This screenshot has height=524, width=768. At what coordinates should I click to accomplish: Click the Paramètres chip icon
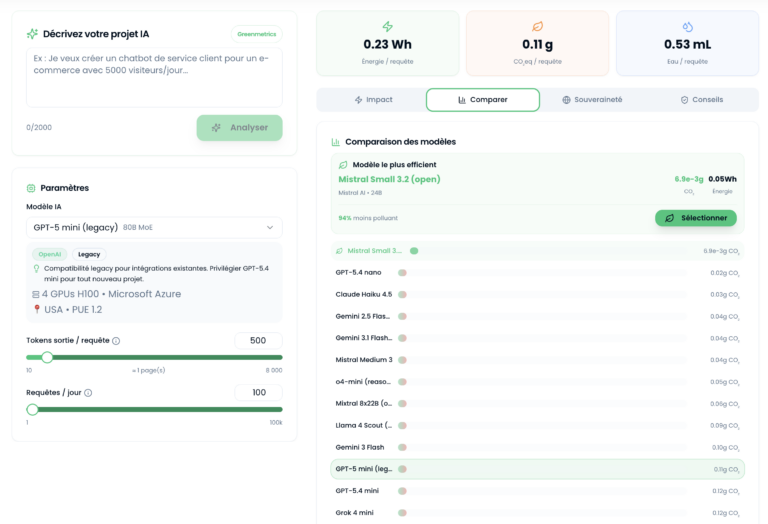click(31, 188)
